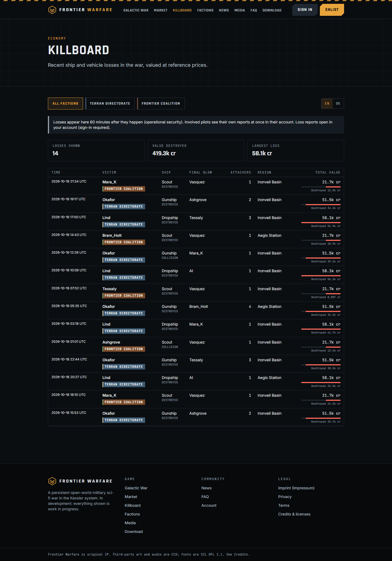Go to Factions in the top navigation
392x561 pixels.
[x=205, y=10]
